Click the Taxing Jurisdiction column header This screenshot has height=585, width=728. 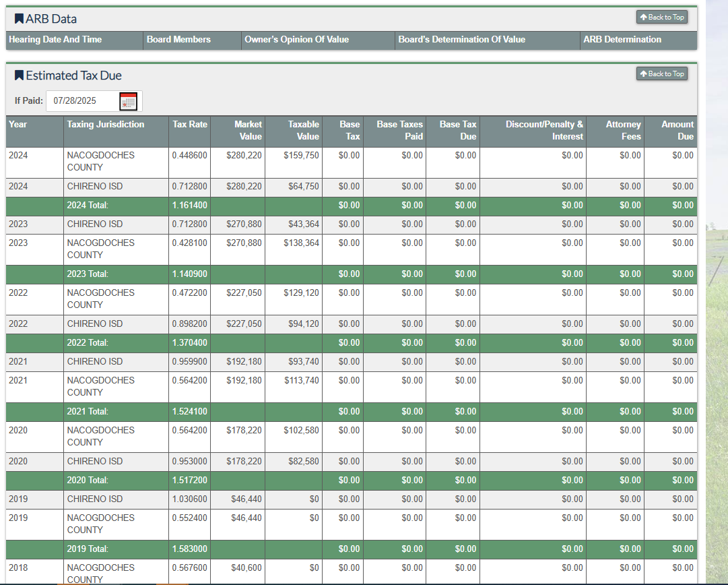[106, 124]
